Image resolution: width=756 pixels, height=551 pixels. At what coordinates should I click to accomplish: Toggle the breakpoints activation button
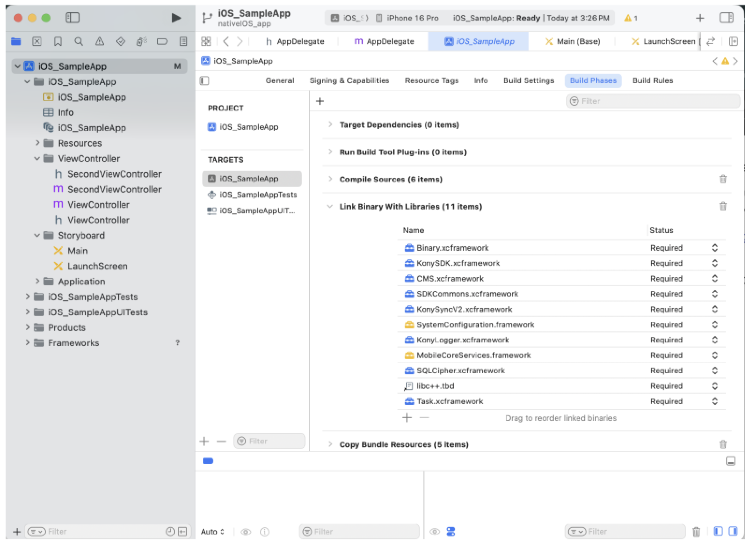(208, 461)
